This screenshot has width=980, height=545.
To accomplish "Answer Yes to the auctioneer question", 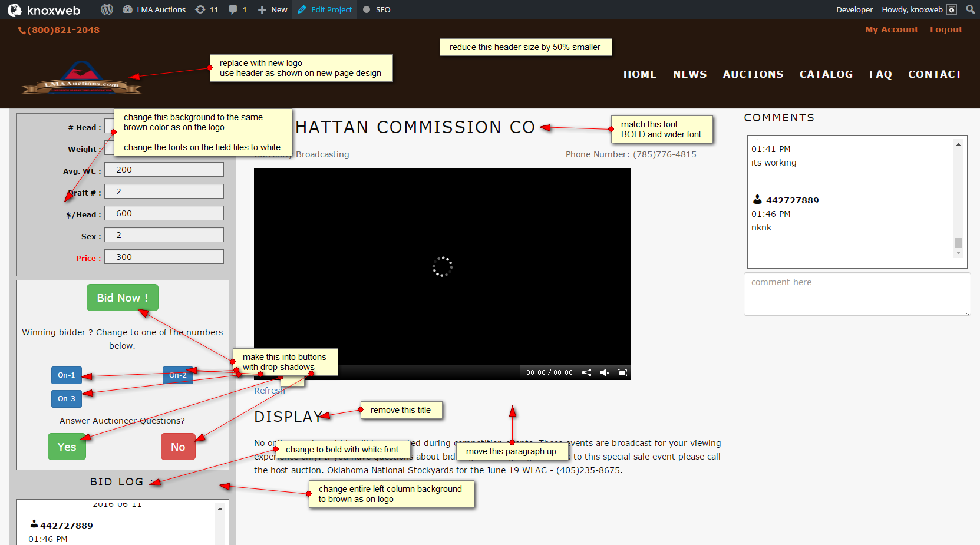I will pyautogui.click(x=67, y=447).
